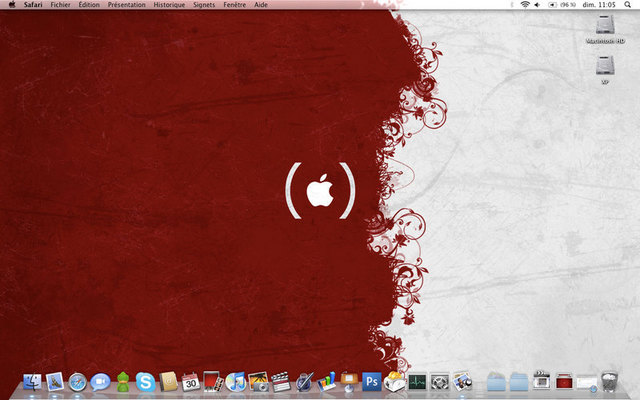Open the Présentation menu

127,5
